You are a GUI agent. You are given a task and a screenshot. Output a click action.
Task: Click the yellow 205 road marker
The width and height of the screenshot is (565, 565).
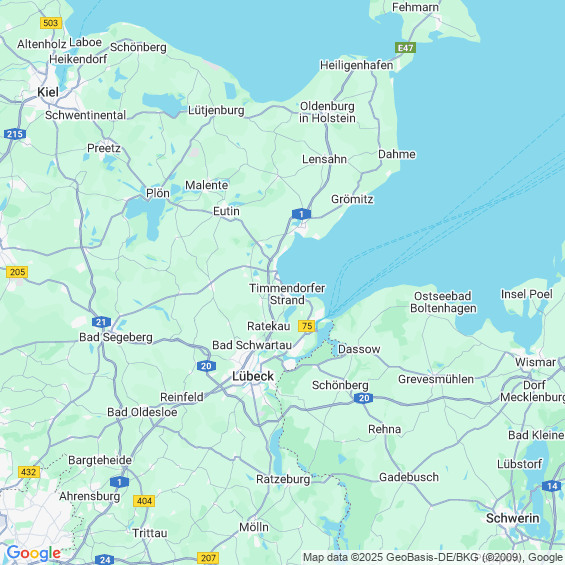pyautogui.click(x=17, y=272)
